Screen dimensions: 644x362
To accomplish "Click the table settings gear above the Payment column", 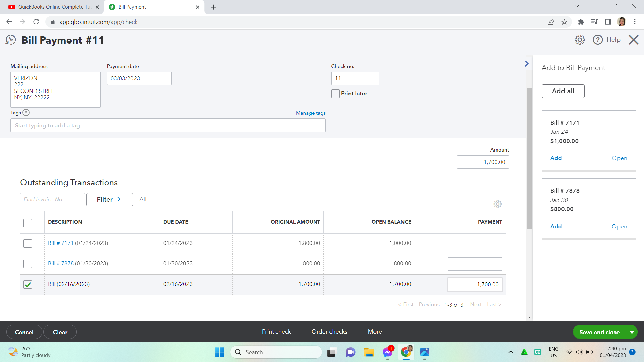I will [x=497, y=204].
